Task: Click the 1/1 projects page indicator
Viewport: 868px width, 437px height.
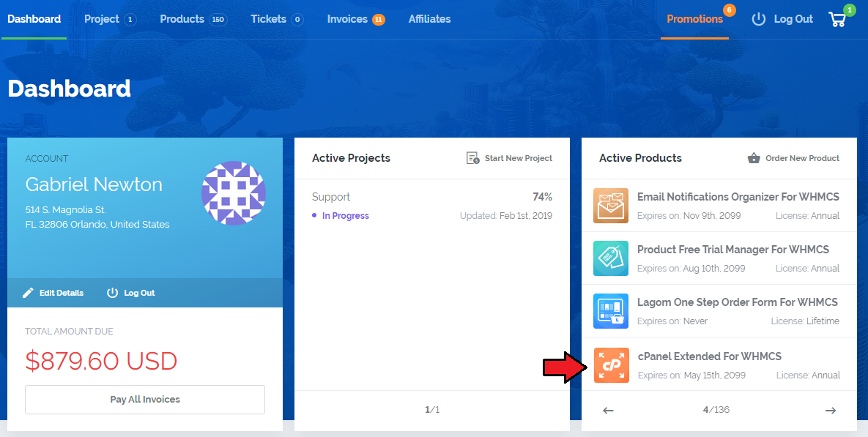Action: pos(431,410)
